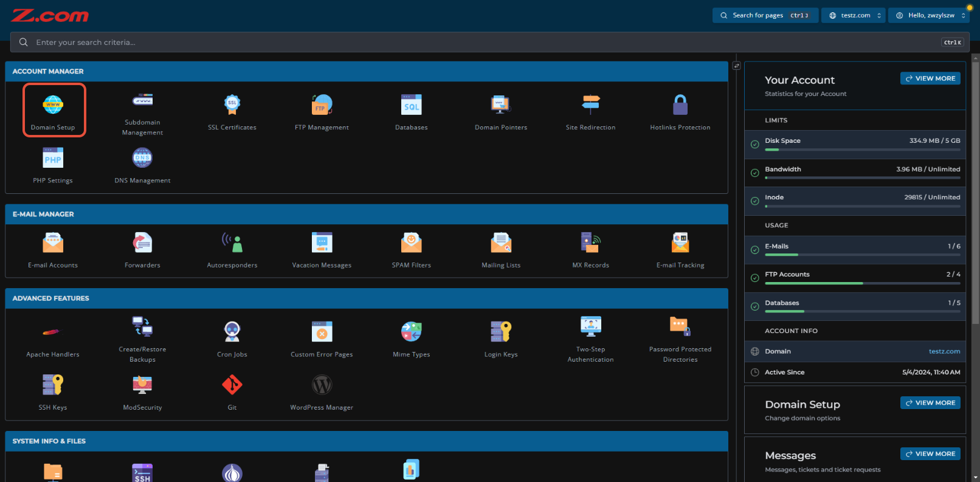Open SSH Keys
This screenshot has width=980, height=482.
[53, 393]
